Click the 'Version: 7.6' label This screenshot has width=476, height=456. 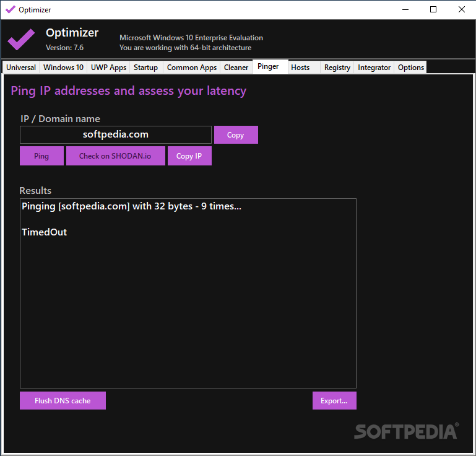click(64, 48)
